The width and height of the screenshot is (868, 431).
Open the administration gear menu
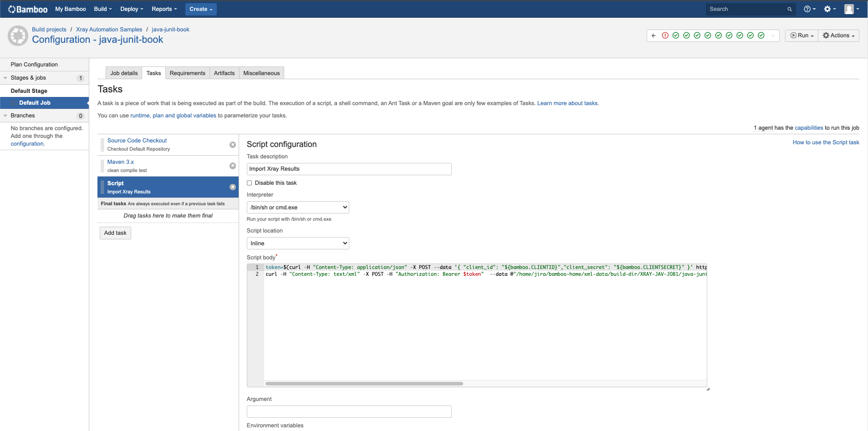coord(830,9)
